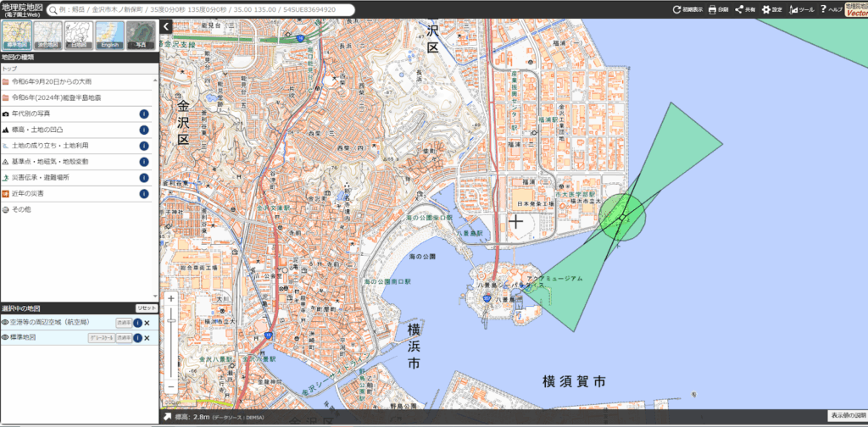Switch to 地理院地図 Vector

coord(856,9)
